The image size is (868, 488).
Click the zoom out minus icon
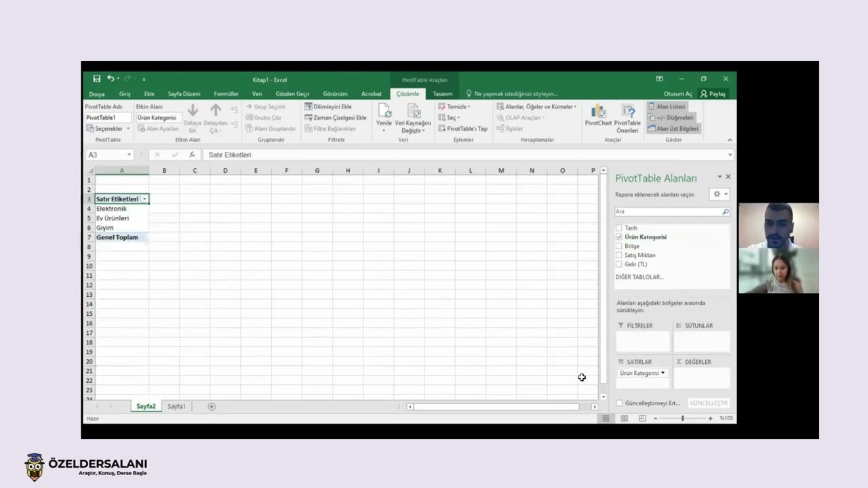pos(655,418)
